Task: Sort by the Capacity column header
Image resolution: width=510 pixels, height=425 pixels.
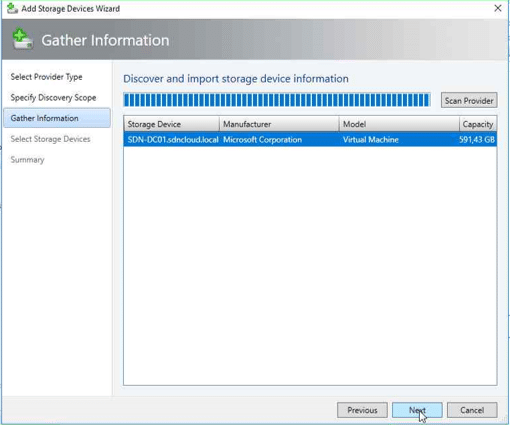Action: coord(478,124)
